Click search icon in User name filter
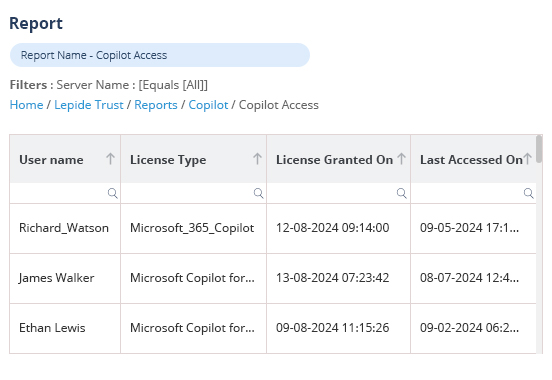 pyautogui.click(x=113, y=193)
